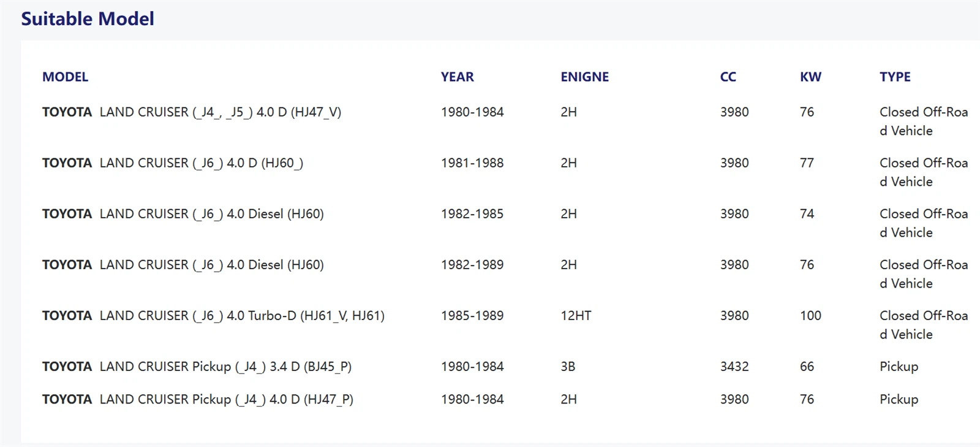Viewport: 980px width, 447px height.
Task: Select the KW column header
Action: (810, 77)
